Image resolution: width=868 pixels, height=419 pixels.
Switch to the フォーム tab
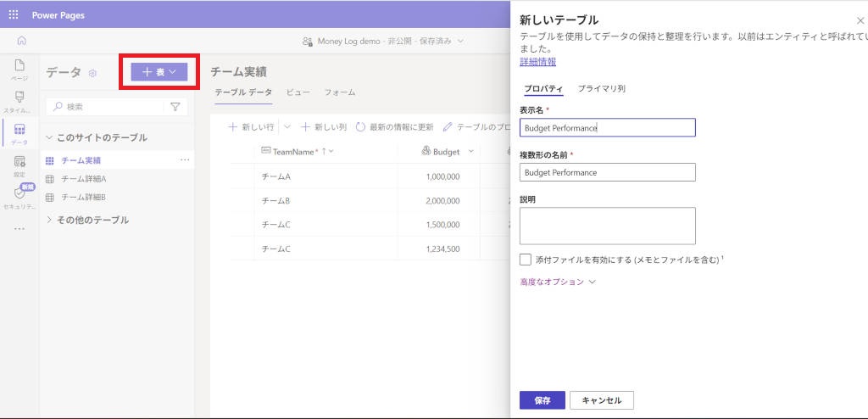(x=340, y=92)
